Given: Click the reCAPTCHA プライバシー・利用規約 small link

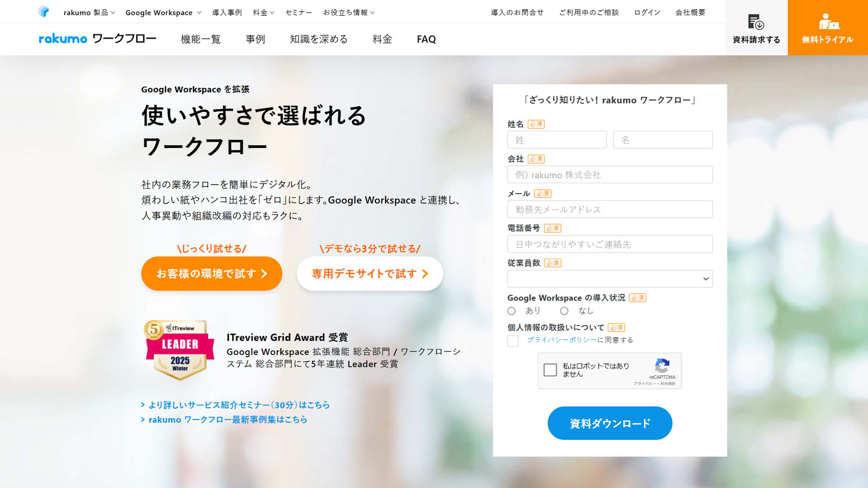Looking at the screenshot, I should pos(654,383).
